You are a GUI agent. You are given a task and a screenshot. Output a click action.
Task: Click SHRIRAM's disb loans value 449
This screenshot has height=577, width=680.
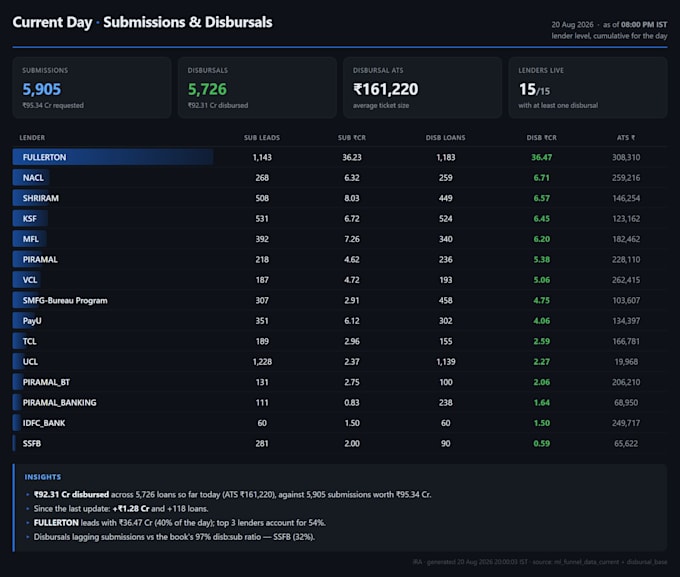click(x=445, y=198)
